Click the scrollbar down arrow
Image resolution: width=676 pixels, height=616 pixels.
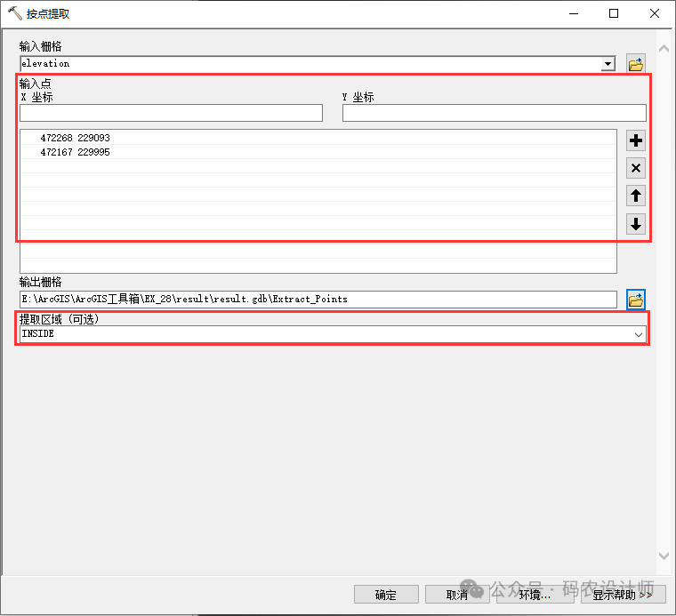(x=663, y=556)
